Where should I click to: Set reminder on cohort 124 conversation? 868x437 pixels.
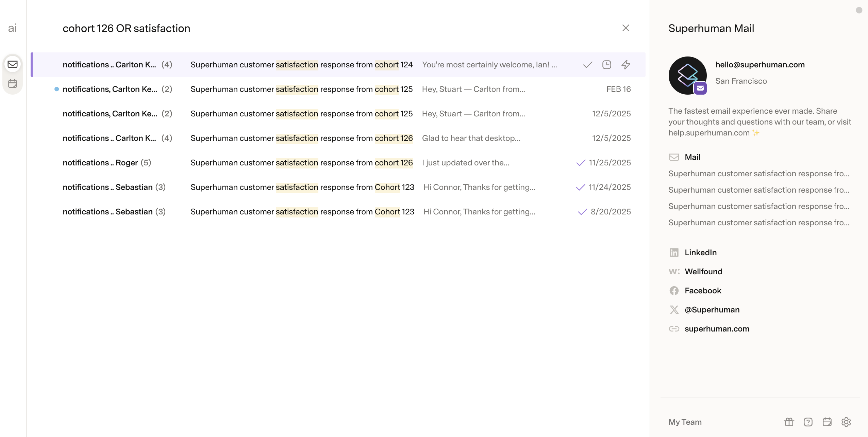click(x=607, y=65)
